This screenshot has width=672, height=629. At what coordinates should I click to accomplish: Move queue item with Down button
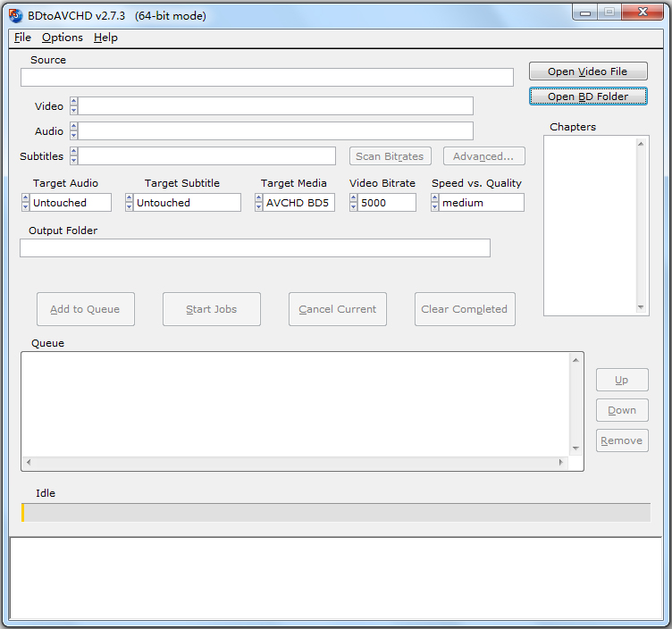pos(622,410)
